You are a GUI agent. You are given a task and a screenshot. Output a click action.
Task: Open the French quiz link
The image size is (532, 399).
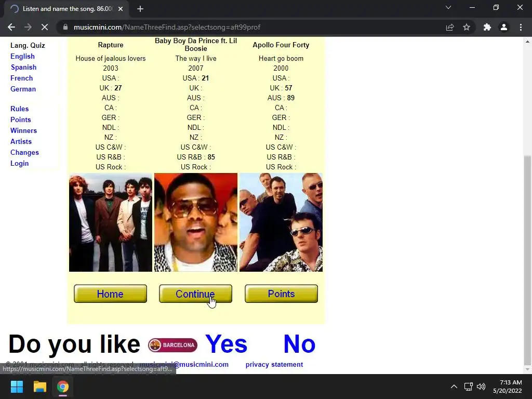click(22, 78)
